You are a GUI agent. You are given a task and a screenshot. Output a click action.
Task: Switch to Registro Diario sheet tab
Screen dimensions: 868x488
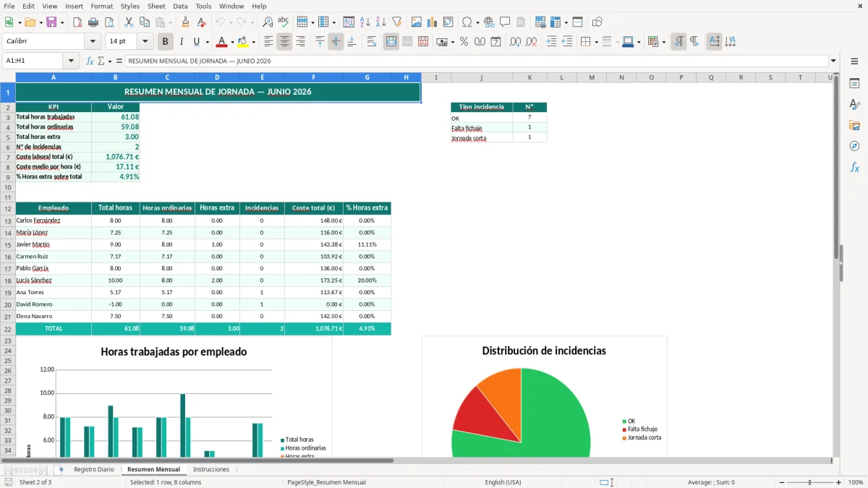[x=94, y=469]
